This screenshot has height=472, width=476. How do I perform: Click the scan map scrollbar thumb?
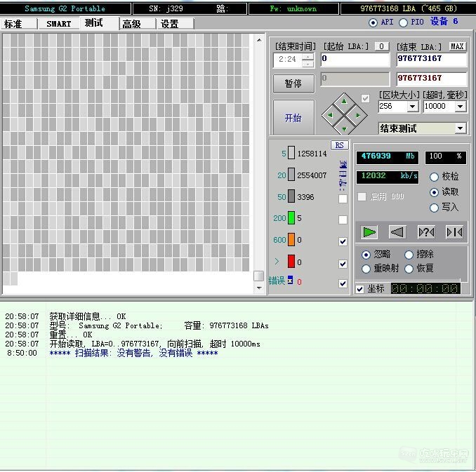click(x=258, y=276)
